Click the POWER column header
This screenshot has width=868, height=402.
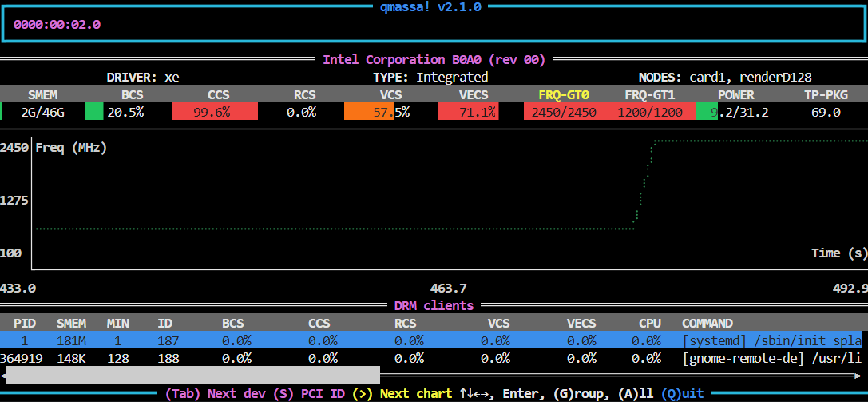click(x=736, y=94)
